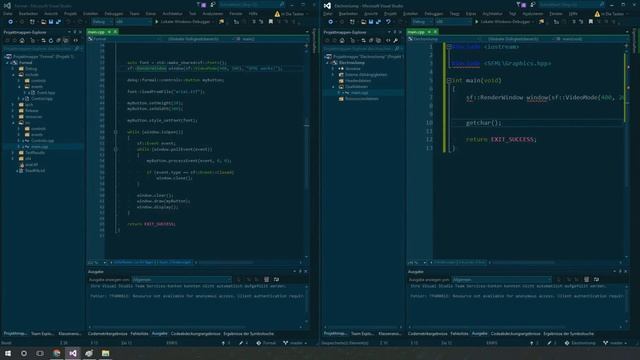Navigate backward in the left Visual Studio window

tap(11, 22)
